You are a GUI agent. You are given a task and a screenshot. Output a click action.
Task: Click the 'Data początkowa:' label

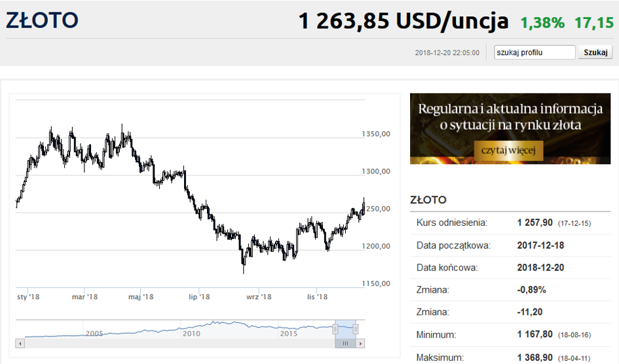pos(453,246)
